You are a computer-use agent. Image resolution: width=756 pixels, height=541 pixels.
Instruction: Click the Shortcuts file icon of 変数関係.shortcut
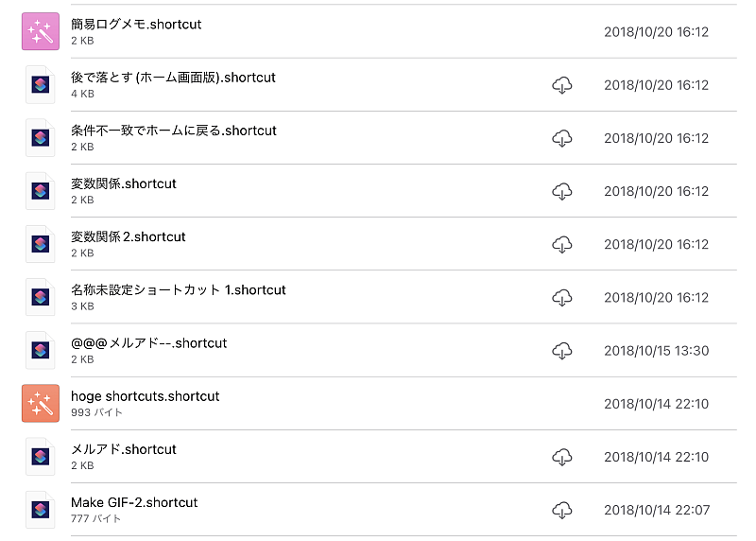click(41, 191)
